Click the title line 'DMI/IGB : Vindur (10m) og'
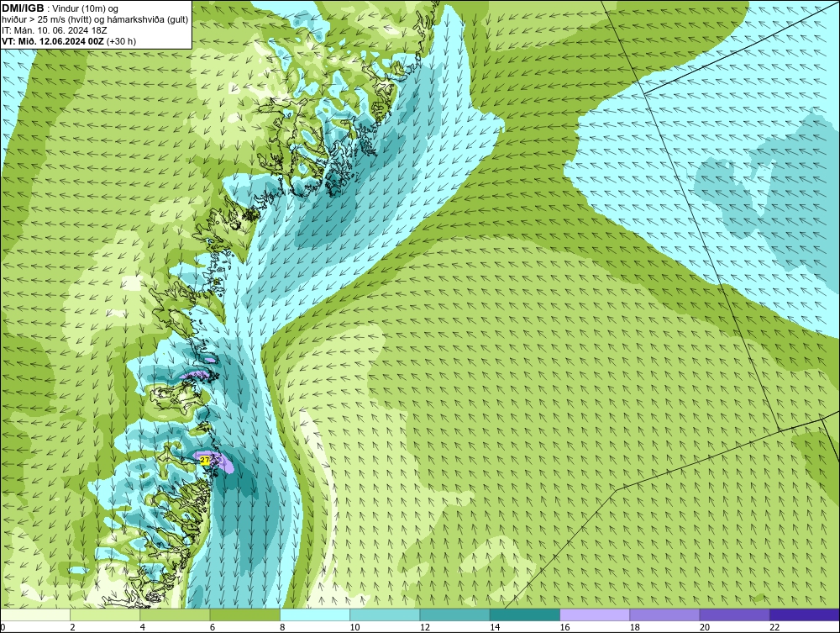 click(60, 8)
